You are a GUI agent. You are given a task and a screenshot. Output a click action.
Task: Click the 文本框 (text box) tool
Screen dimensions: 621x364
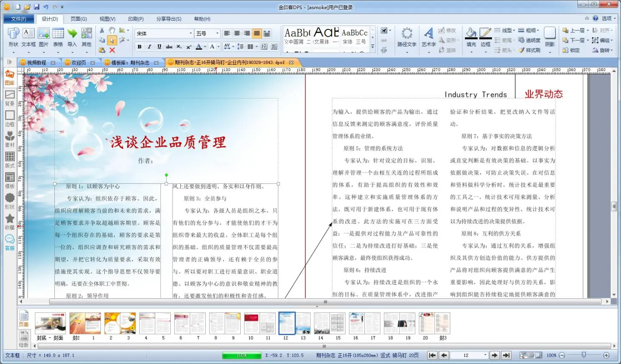coord(28,37)
